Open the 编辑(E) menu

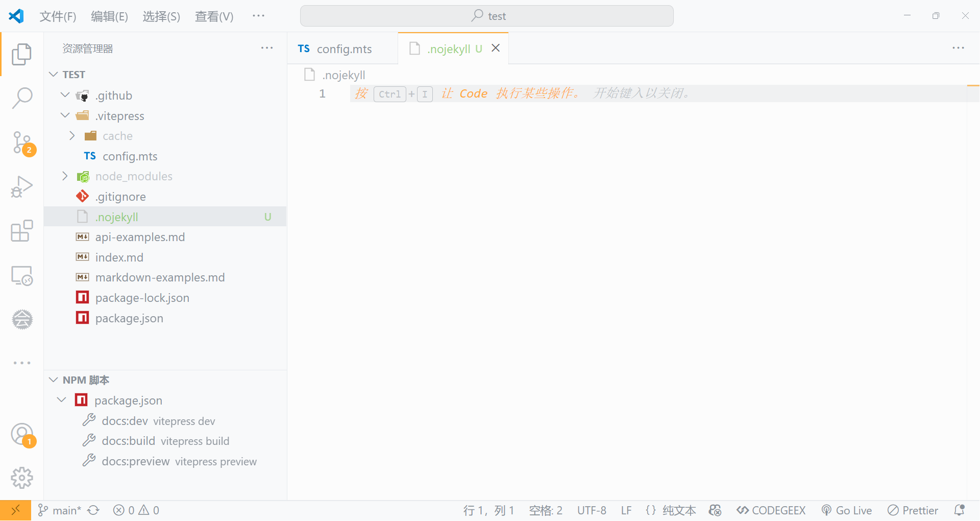click(x=109, y=16)
